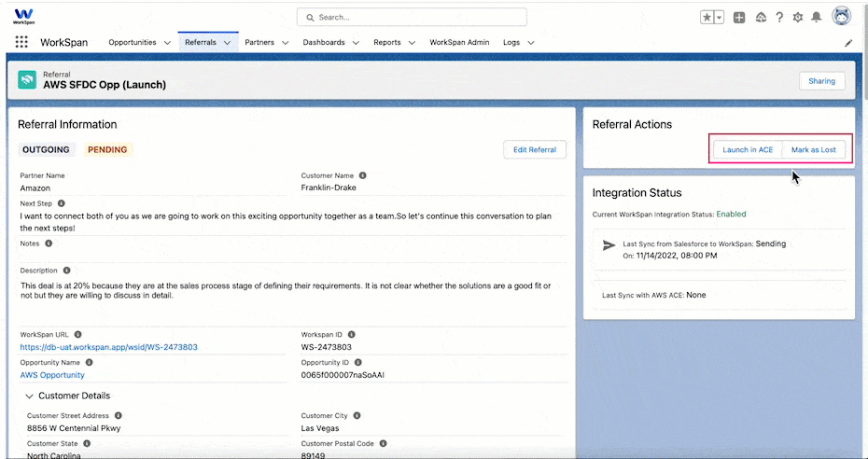This screenshot has height=459, width=868.
Task: Open the Trailhead guidance icon
Action: point(761,17)
